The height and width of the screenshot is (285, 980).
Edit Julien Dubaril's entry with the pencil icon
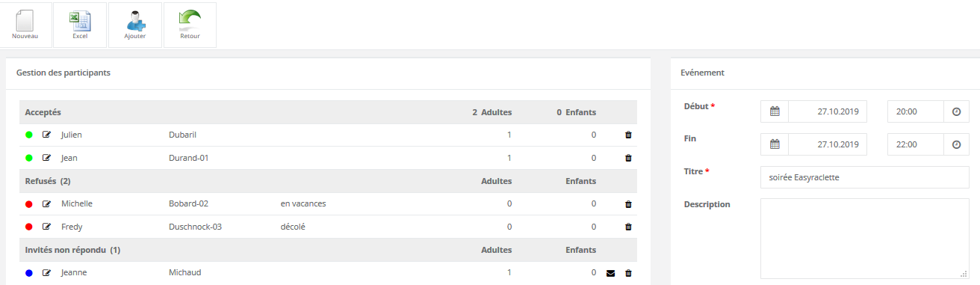(x=46, y=135)
